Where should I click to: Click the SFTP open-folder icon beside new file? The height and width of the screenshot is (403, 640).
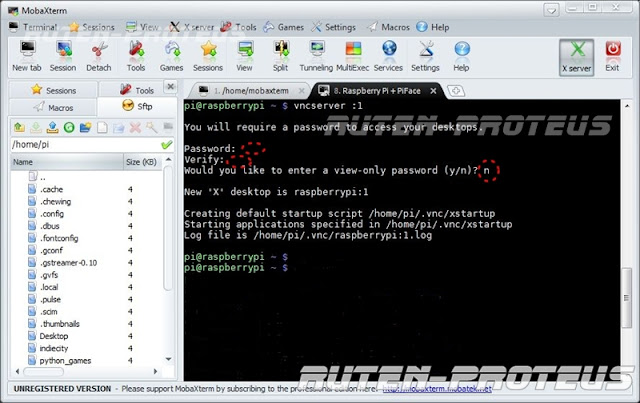coord(118,127)
